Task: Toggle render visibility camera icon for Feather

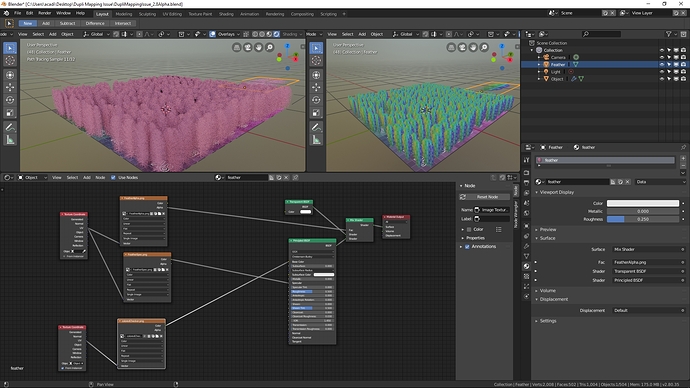Action: (683, 64)
